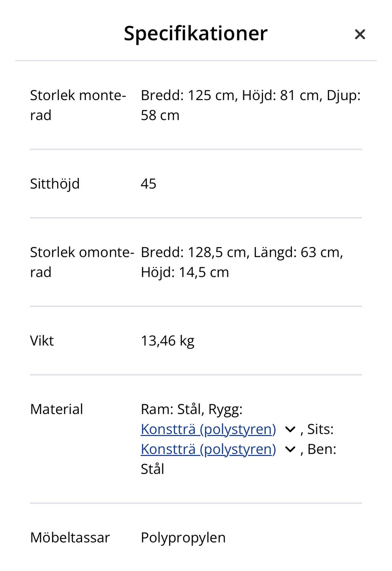The image size is (392, 571).
Task: Click the weight value 13,46 kg
Action: [x=167, y=341]
